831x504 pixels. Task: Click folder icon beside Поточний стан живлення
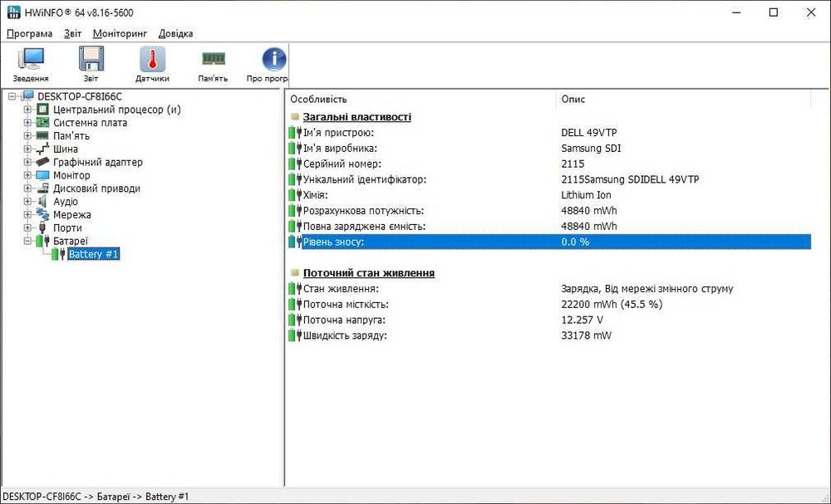(295, 273)
